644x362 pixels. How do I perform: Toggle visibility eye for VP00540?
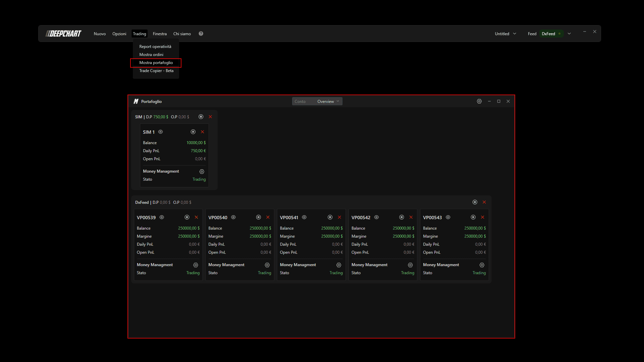tap(233, 217)
